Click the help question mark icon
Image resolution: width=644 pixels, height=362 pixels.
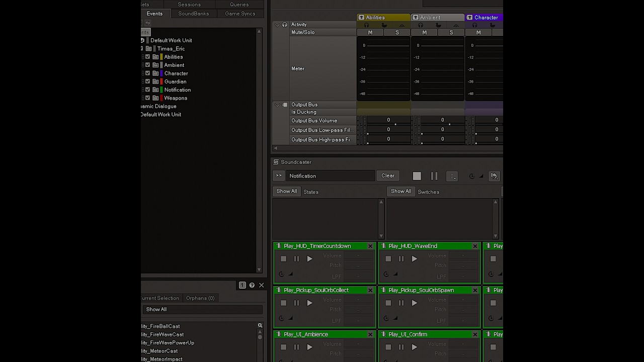252,285
